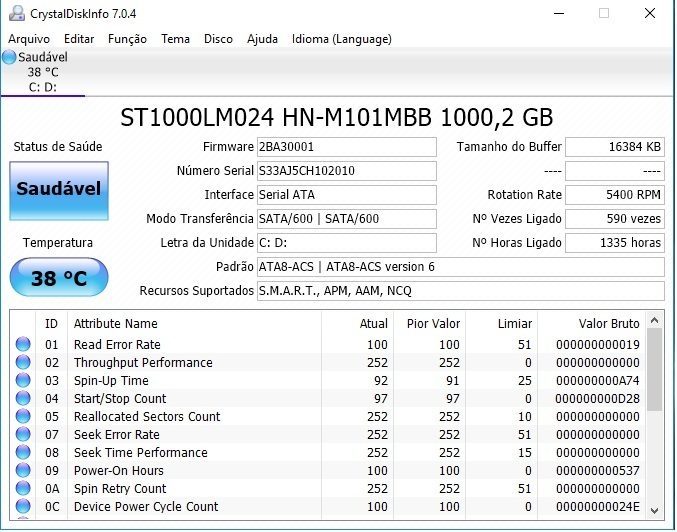The height and width of the screenshot is (532, 677).
Task: Click the Valor Bruto column header
Action: pyautogui.click(x=592, y=323)
